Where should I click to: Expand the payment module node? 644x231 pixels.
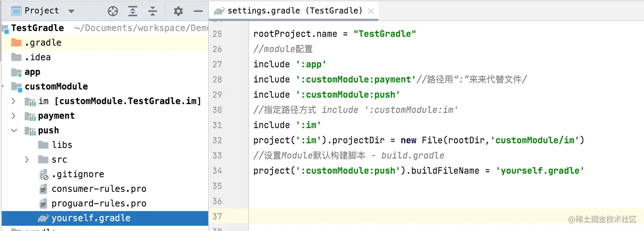point(14,116)
